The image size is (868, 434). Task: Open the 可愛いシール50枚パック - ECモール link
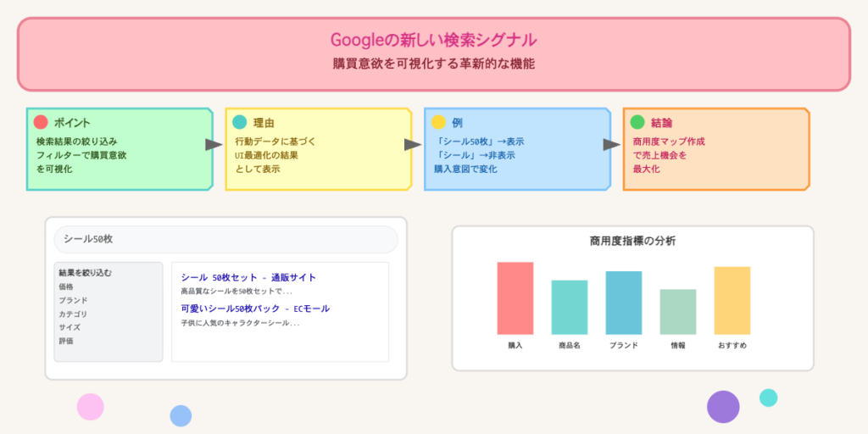coord(255,309)
